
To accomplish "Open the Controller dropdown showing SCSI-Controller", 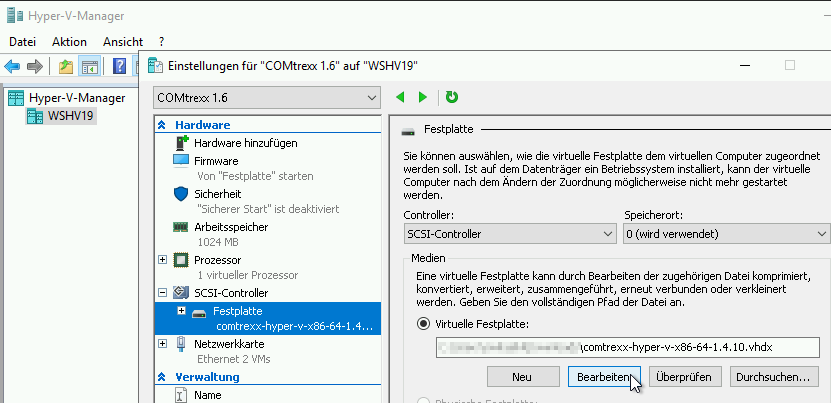I will [509, 234].
